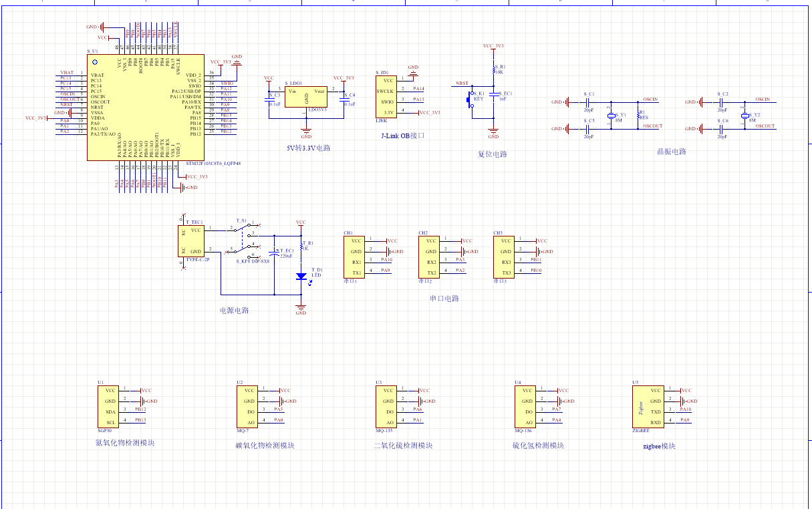
Task: Select the CH3 serial port header
Action: click(x=505, y=257)
